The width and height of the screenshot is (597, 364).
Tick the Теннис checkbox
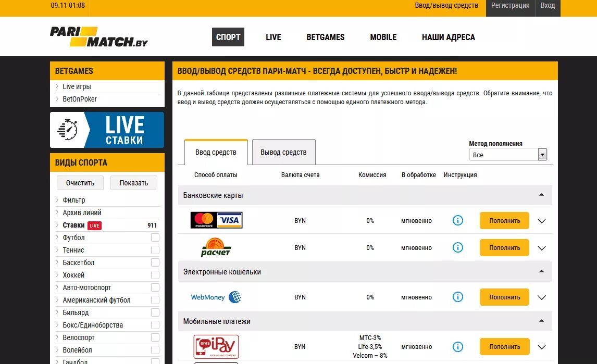point(155,250)
